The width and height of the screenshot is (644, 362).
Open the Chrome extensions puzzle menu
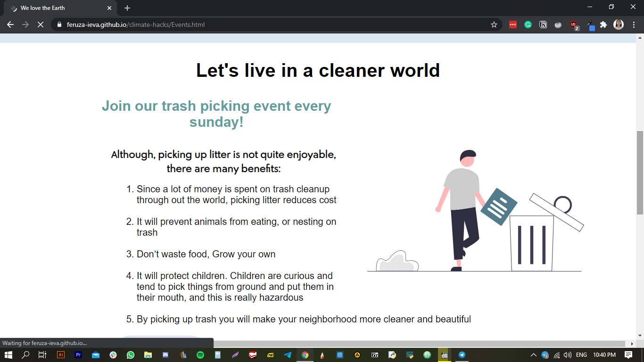603,25
